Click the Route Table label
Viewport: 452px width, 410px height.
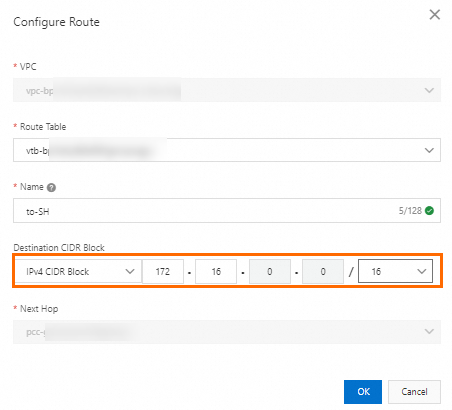(x=43, y=127)
